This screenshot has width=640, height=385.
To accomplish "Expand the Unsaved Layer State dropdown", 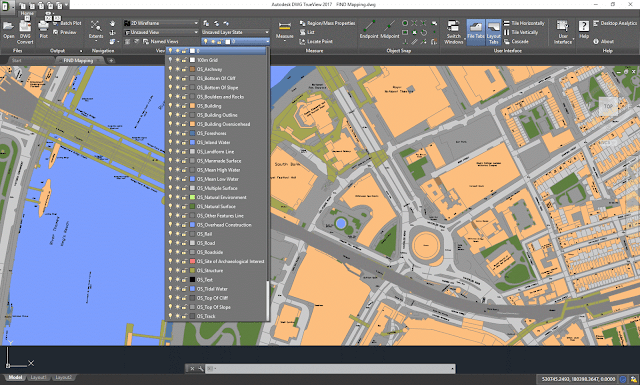I will 267,32.
